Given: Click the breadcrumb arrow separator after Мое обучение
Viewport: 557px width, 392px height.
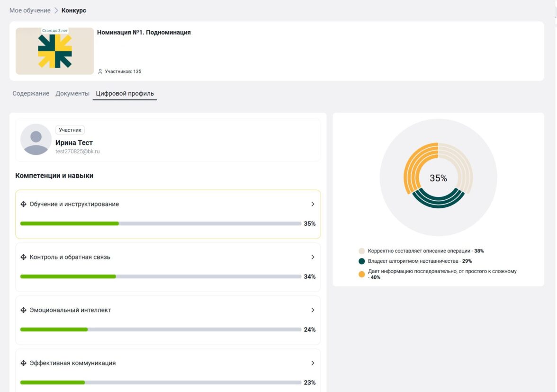Looking at the screenshot, I should tap(56, 10).
